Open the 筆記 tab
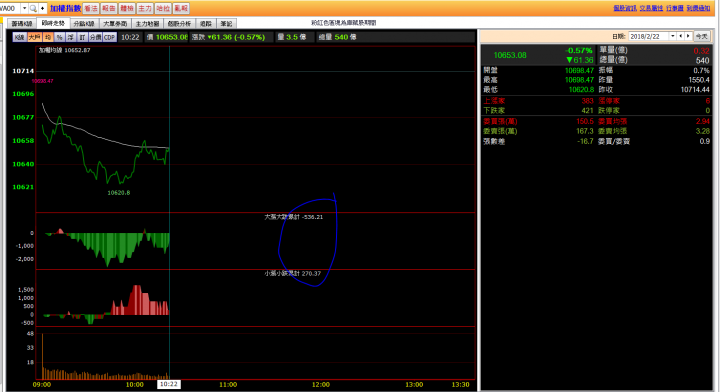The image size is (720, 392). (x=226, y=23)
